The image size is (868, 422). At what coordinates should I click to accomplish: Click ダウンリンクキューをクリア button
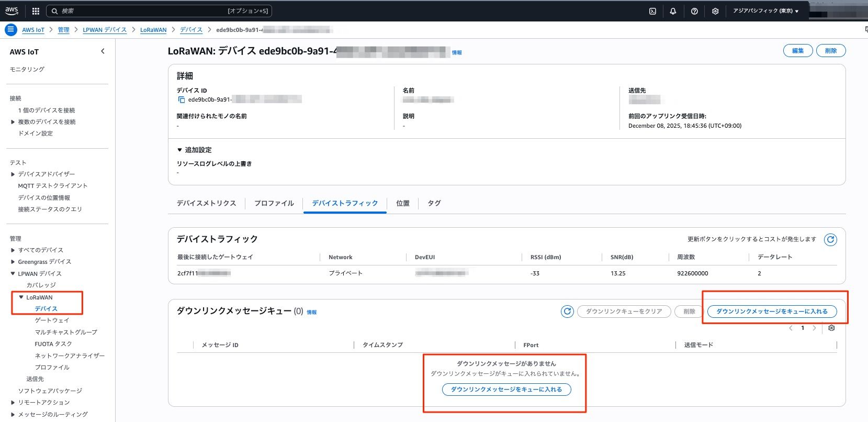[x=624, y=312]
